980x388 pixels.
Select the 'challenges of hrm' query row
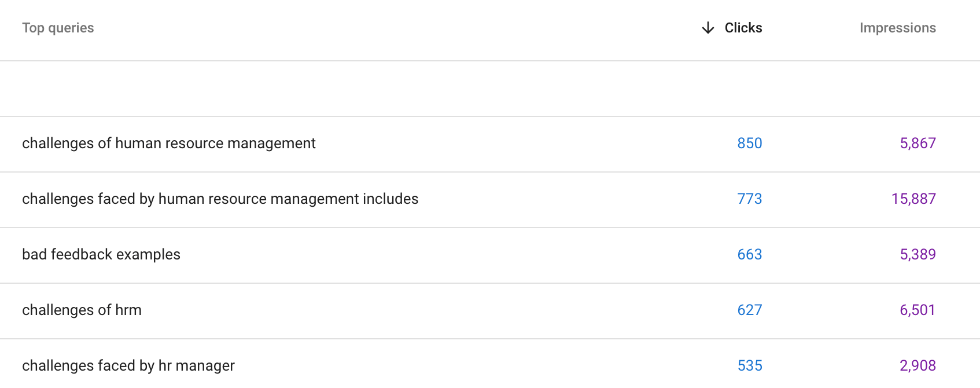(82, 310)
